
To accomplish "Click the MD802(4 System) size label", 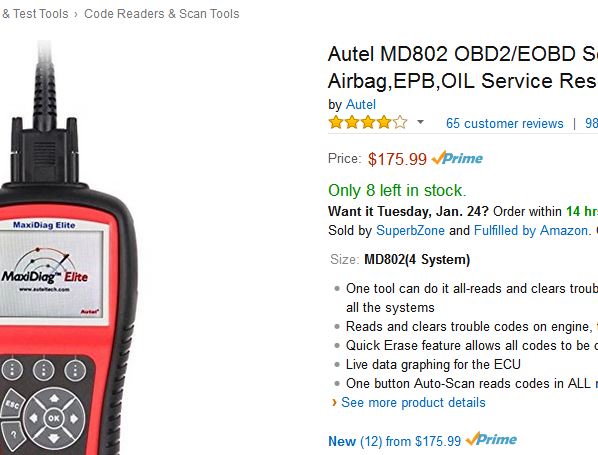I will pyautogui.click(x=417, y=259).
